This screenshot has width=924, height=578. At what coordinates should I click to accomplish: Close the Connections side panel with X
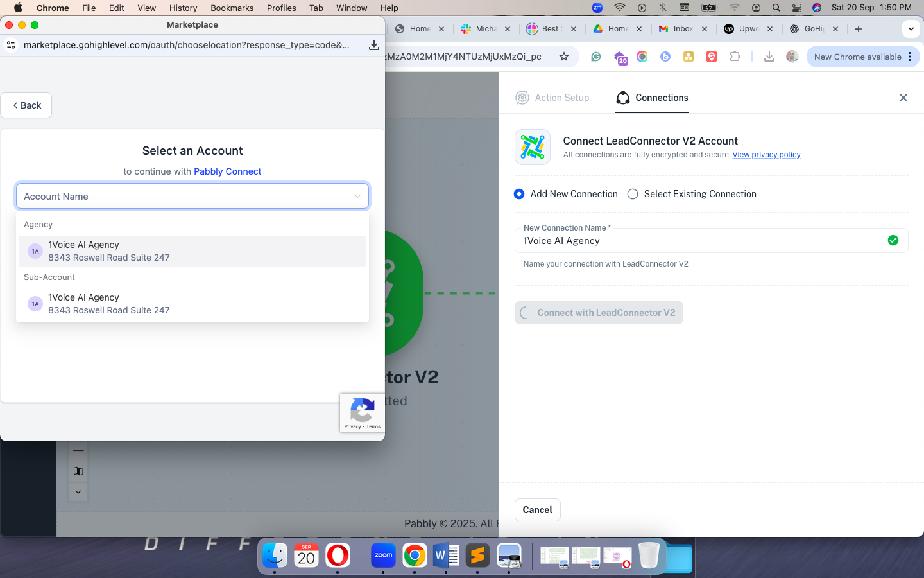point(903,98)
